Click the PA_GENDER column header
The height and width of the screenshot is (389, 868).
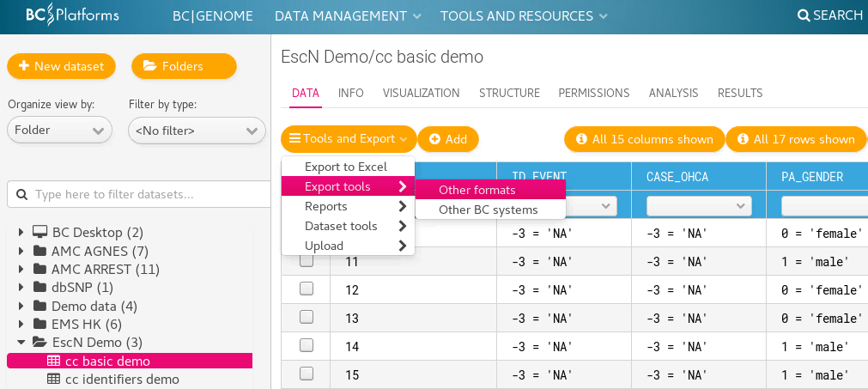817,177
